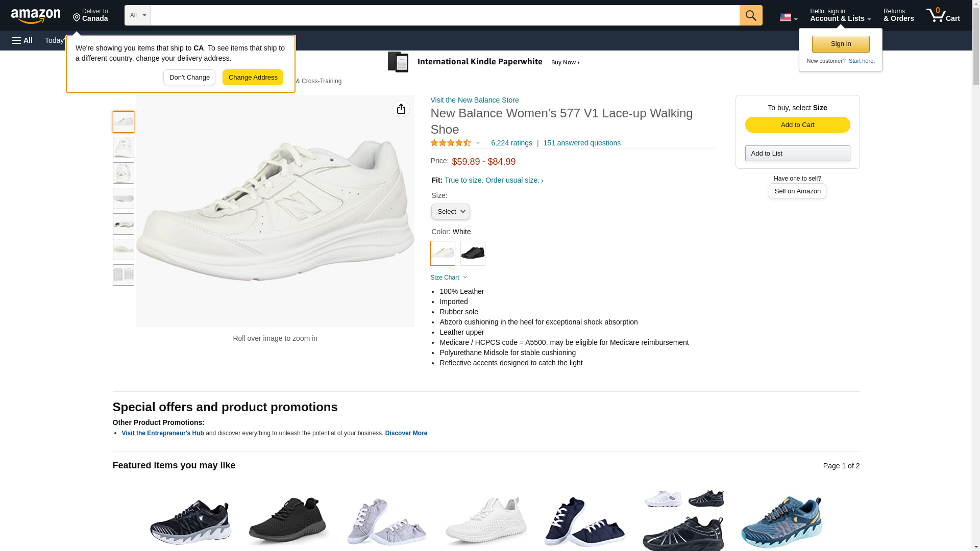The width and height of the screenshot is (980, 551).
Task: Select the White color swatch
Action: [443, 253]
